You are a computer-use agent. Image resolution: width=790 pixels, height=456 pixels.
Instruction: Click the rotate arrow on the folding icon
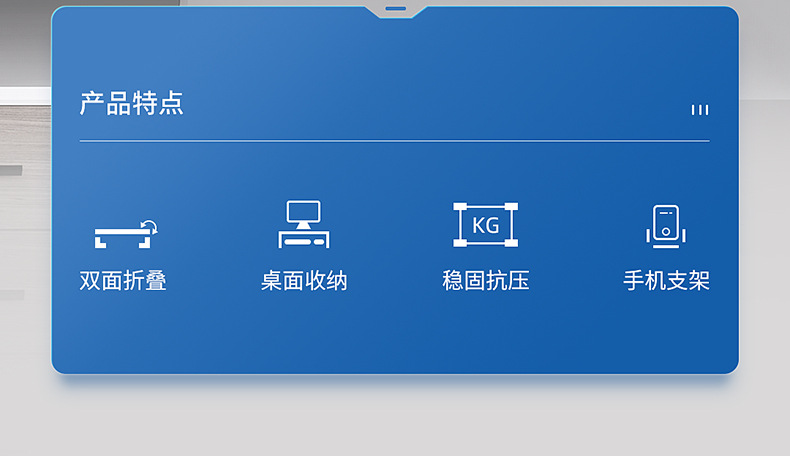[x=150, y=227]
